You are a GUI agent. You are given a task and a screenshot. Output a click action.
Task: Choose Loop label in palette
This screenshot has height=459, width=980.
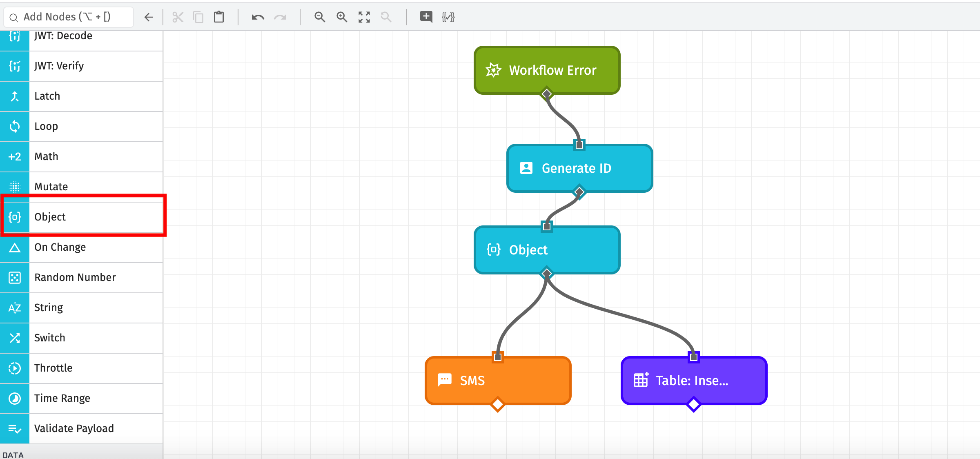pyautogui.click(x=46, y=127)
